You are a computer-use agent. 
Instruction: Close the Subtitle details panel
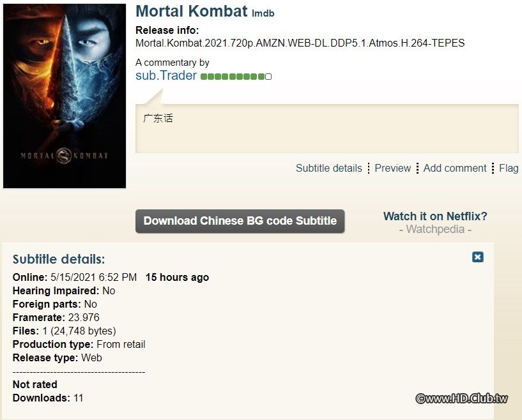[x=477, y=257]
